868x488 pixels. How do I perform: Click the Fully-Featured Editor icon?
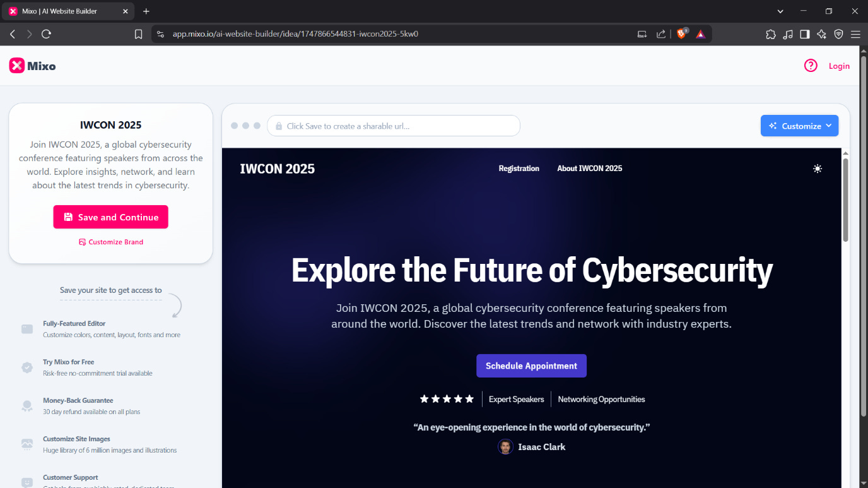click(27, 329)
